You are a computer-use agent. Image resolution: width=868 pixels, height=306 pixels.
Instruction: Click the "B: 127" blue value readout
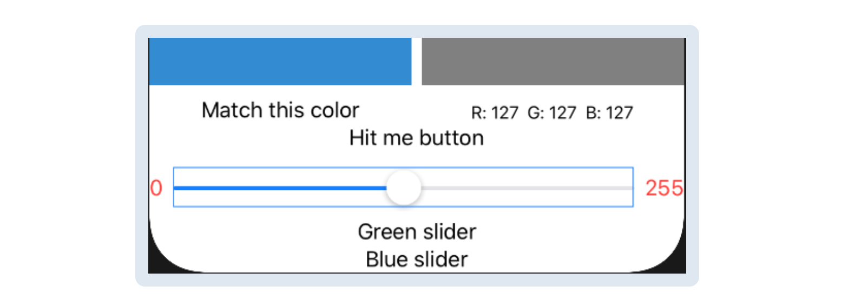tap(609, 113)
